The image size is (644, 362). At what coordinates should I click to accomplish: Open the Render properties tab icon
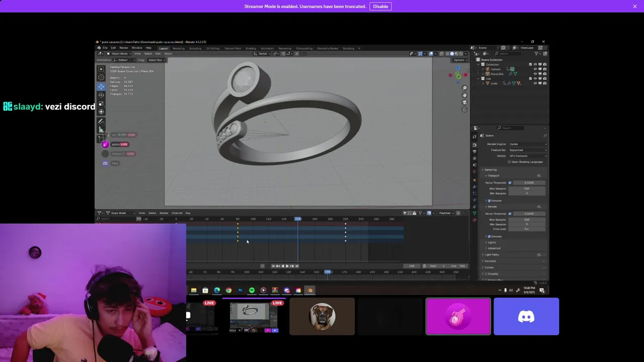[474, 145]
